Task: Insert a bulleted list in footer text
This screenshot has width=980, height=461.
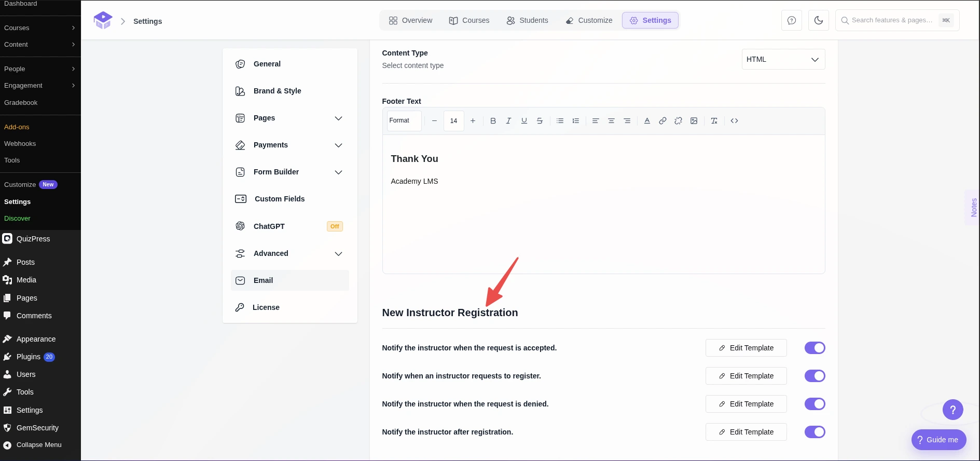Action: click(x=560, y=121)
